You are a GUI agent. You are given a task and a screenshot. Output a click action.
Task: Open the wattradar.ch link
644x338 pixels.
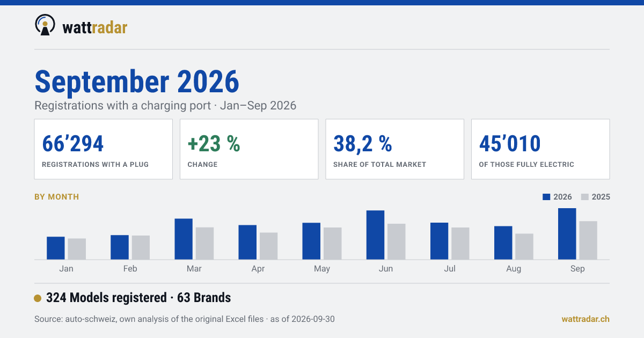click(586, 319)
